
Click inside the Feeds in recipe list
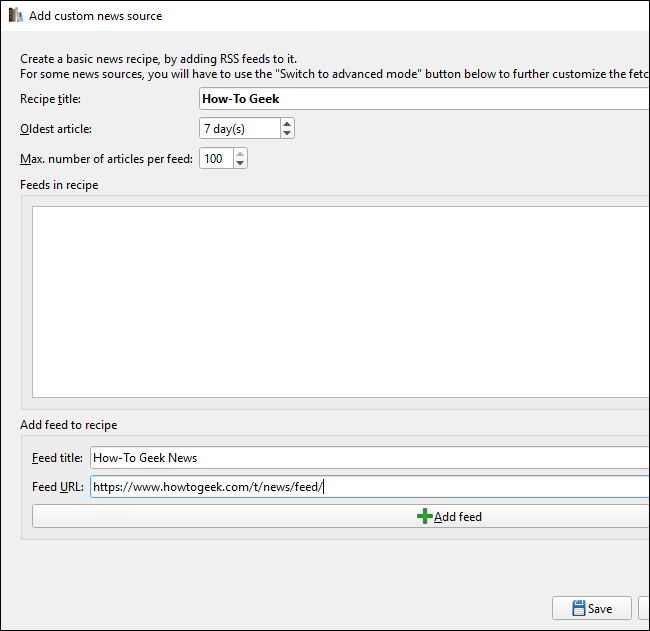(x=340, y=302)
